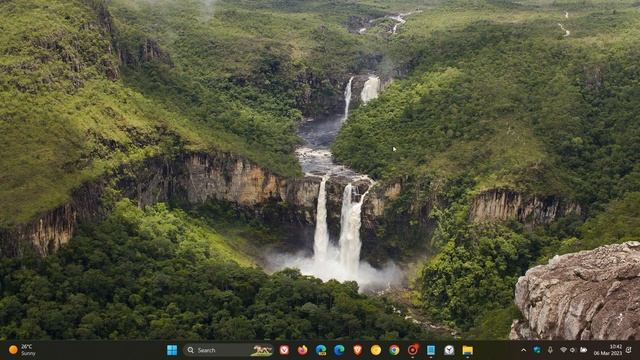This screenshot has width=640, height=360.
Task: Open the yellow Chrome Canary icon
Action: tap(376, 350)
